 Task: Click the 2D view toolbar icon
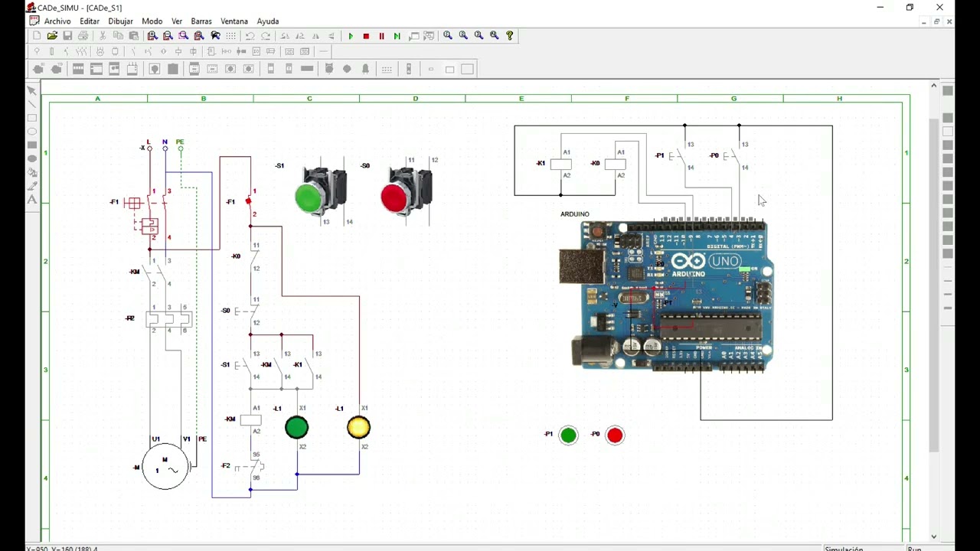[289, 51]
